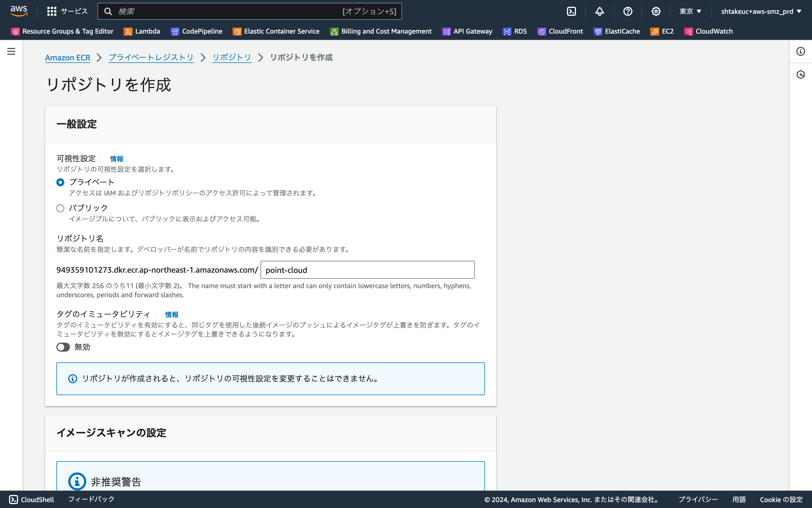Go to プライベートレジストリ breadcrumb

click(151, 58)
